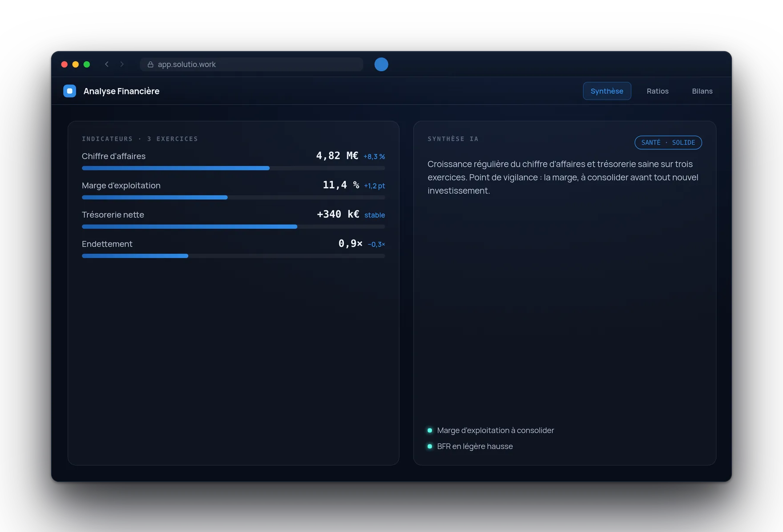
Task: Click the Endettement progress bar
Action: coord(233,256)
